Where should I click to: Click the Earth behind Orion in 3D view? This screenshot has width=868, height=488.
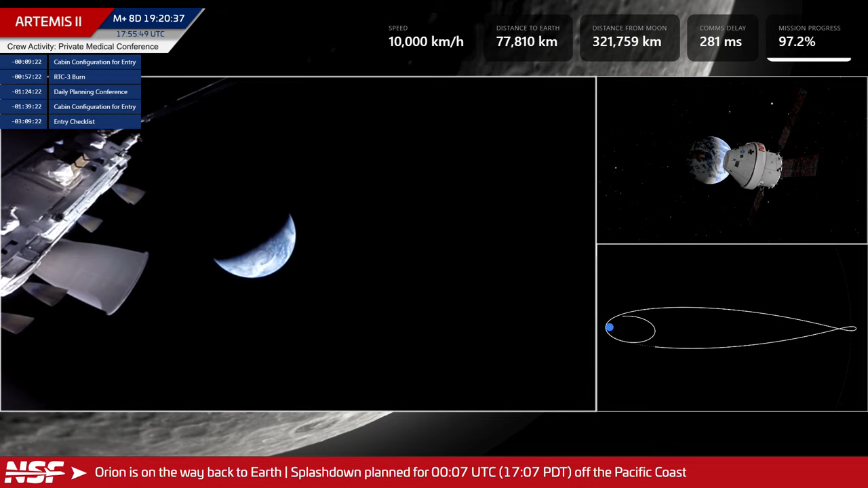(705, 161)
